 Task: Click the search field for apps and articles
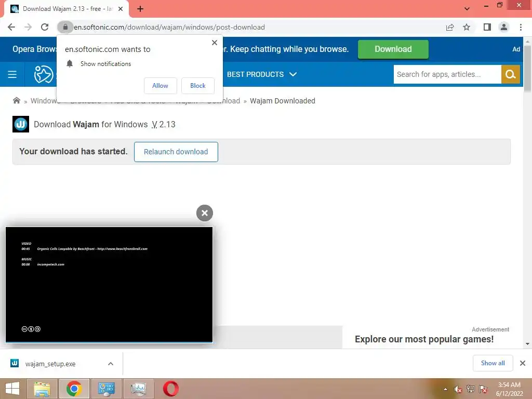point(447,74)
